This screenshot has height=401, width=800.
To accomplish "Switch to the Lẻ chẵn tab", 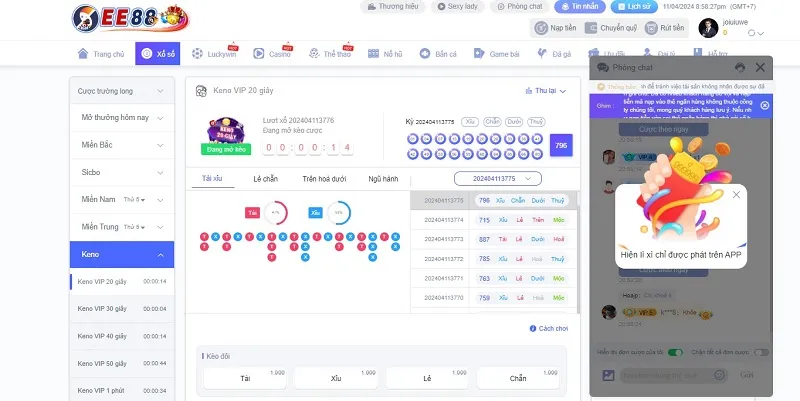I will [x=263, y=178].
